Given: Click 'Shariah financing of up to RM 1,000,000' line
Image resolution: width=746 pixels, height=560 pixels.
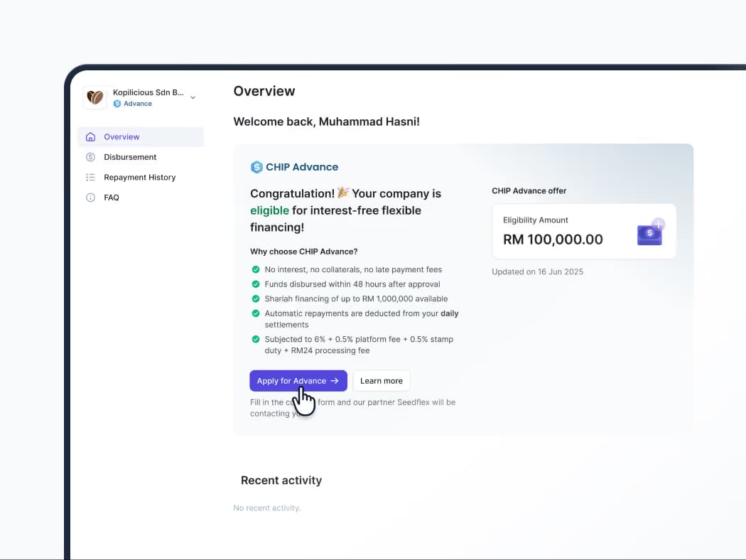Looking at the screenshot, I should 357,298.
